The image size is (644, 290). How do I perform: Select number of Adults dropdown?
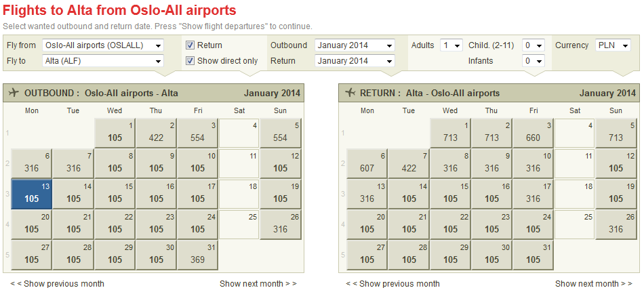click(451, 45)
